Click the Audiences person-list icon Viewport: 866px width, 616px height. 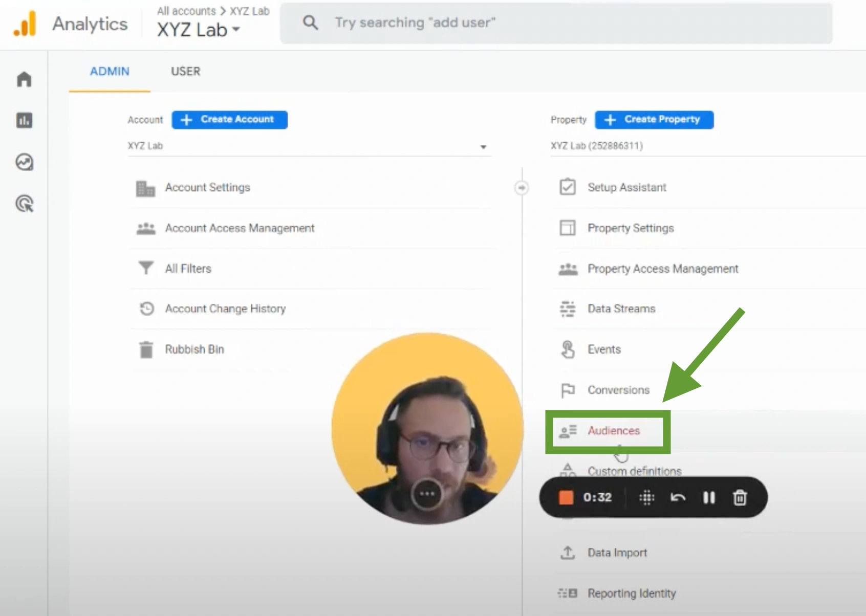click(x=568, y=431)
